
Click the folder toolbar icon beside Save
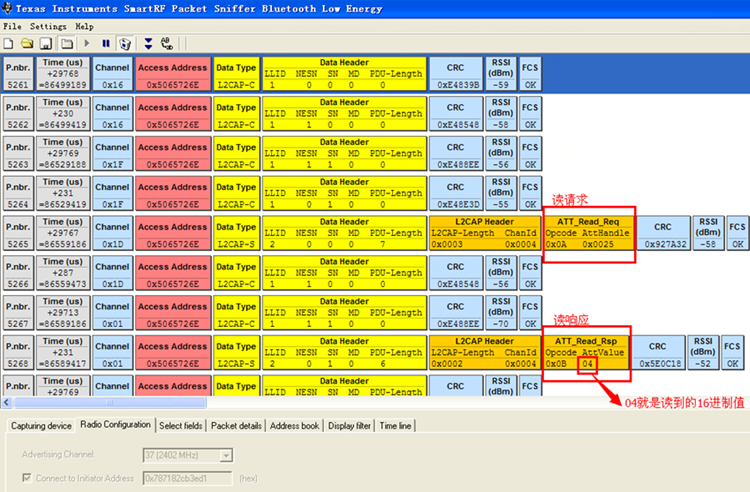[x=67, y=44]
